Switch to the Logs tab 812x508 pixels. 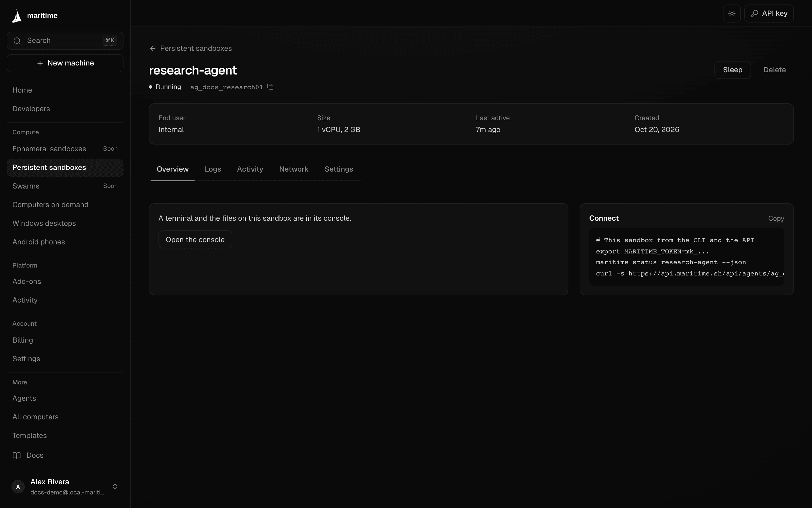(x=213, y=169)
